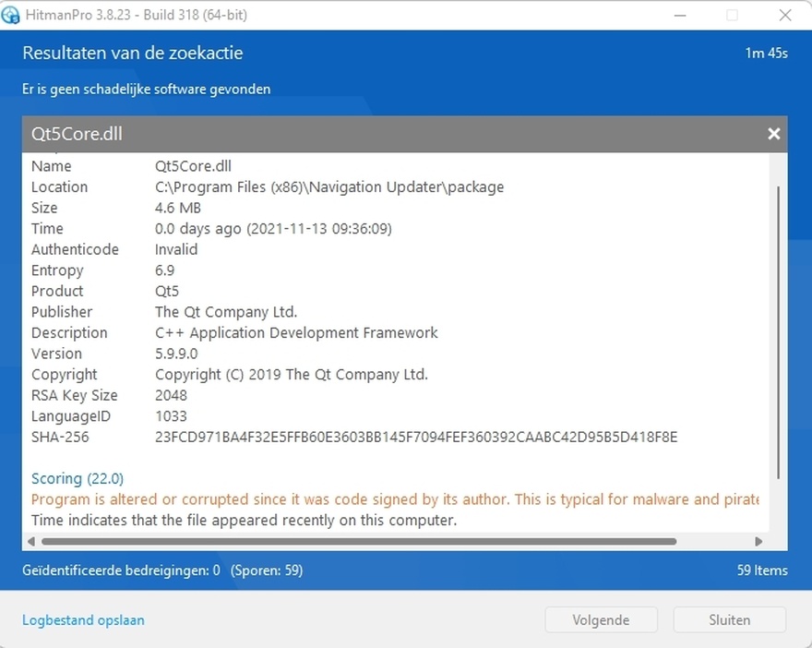Click the Volgende button
Viewport: 812px width, 648px height.
click(601, 620)
